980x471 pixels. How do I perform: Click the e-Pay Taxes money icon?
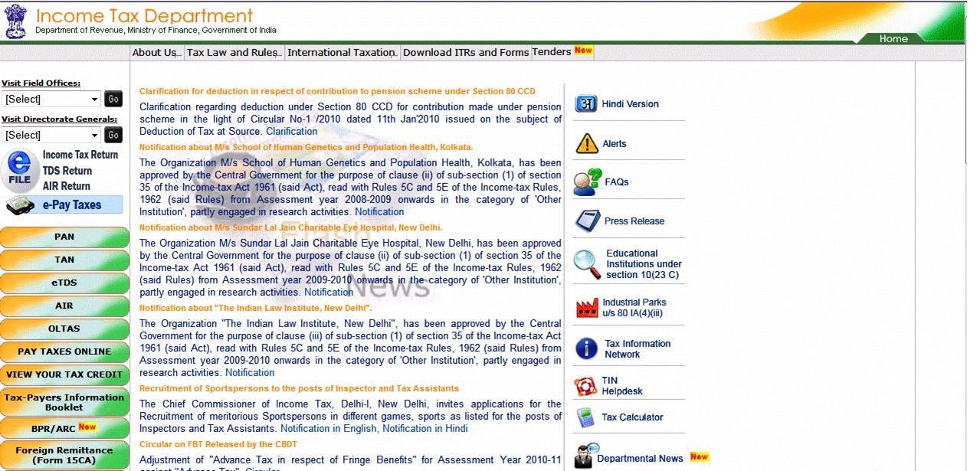click(22, 205)
